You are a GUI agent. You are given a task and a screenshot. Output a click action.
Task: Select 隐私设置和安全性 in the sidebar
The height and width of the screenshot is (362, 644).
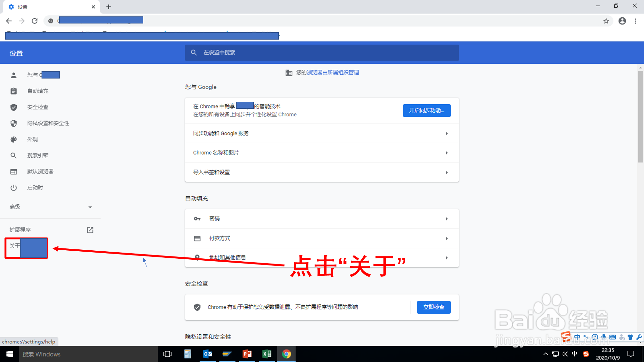tap(48, 123)
